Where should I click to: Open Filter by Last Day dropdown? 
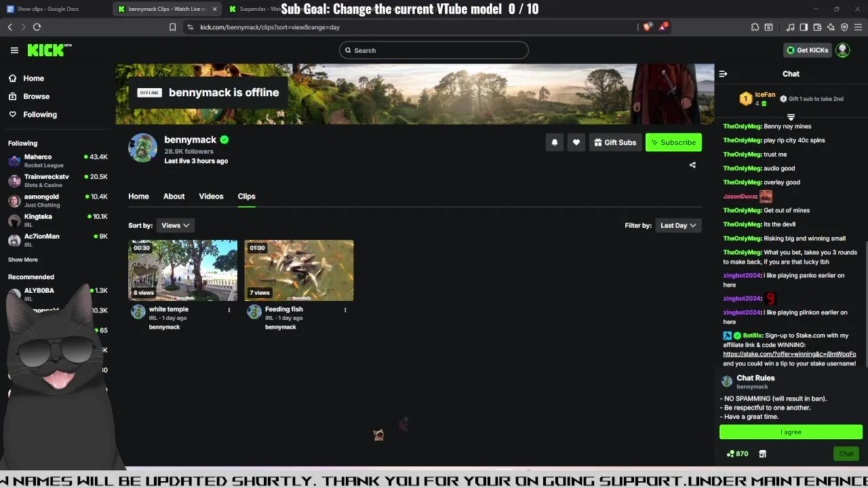[678, 226]
